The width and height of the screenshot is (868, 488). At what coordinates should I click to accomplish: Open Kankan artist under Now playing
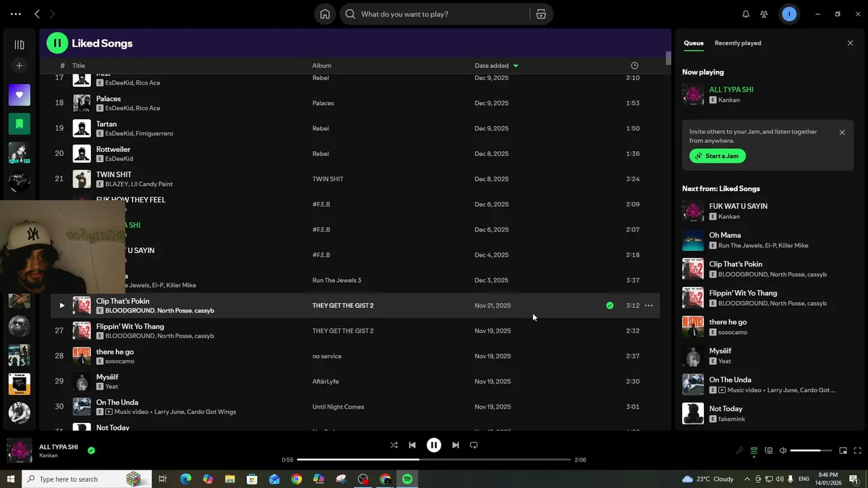(x=729, y=100)
